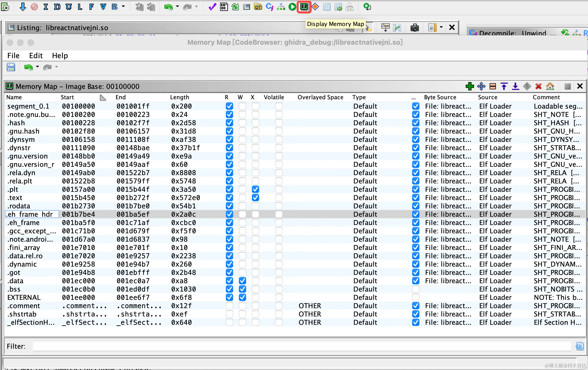The image size is (588, 370).
Task: Toggle the R checkbox for segment_0.1 row
Action: [229, 106]
